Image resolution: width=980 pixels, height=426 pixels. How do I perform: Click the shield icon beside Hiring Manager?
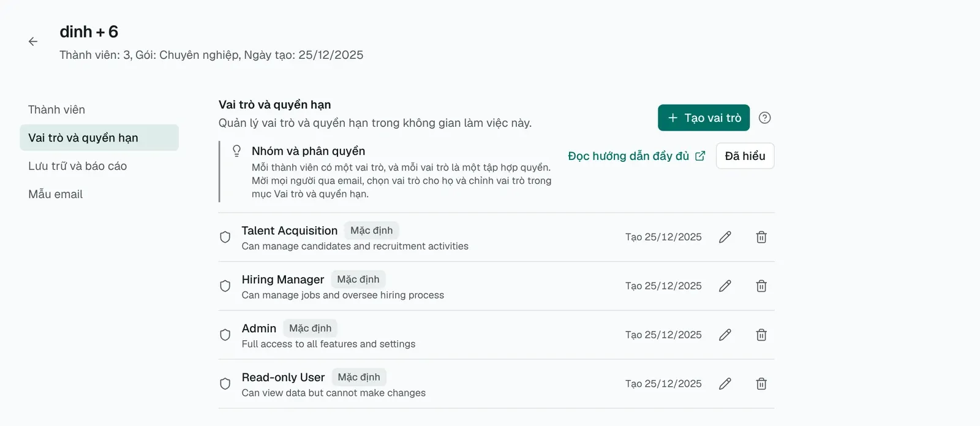225,286
